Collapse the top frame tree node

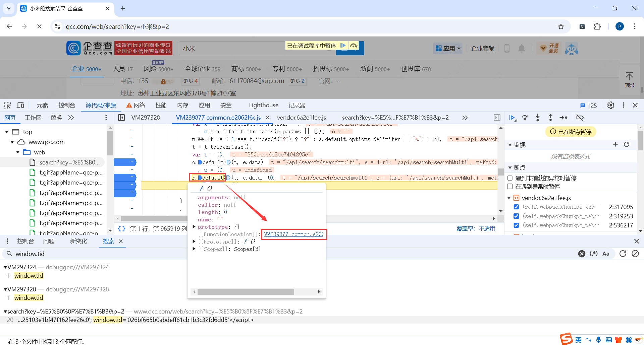7,132
